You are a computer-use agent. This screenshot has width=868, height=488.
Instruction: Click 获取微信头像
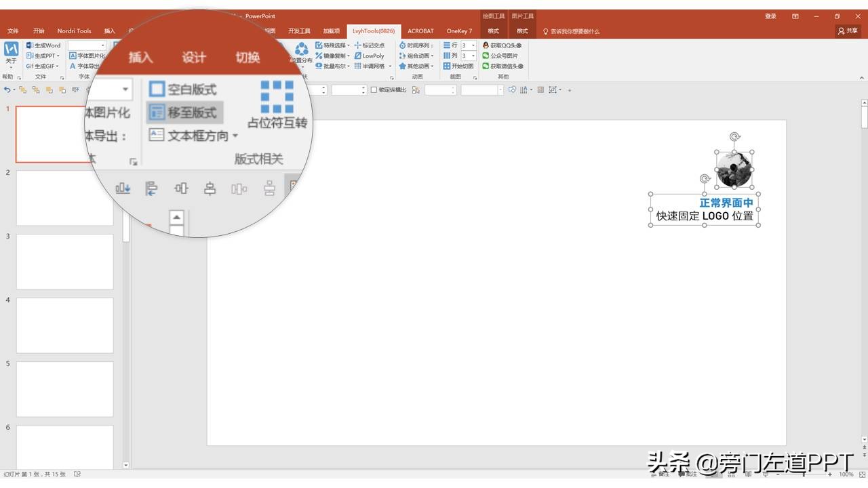click(503, 66)
